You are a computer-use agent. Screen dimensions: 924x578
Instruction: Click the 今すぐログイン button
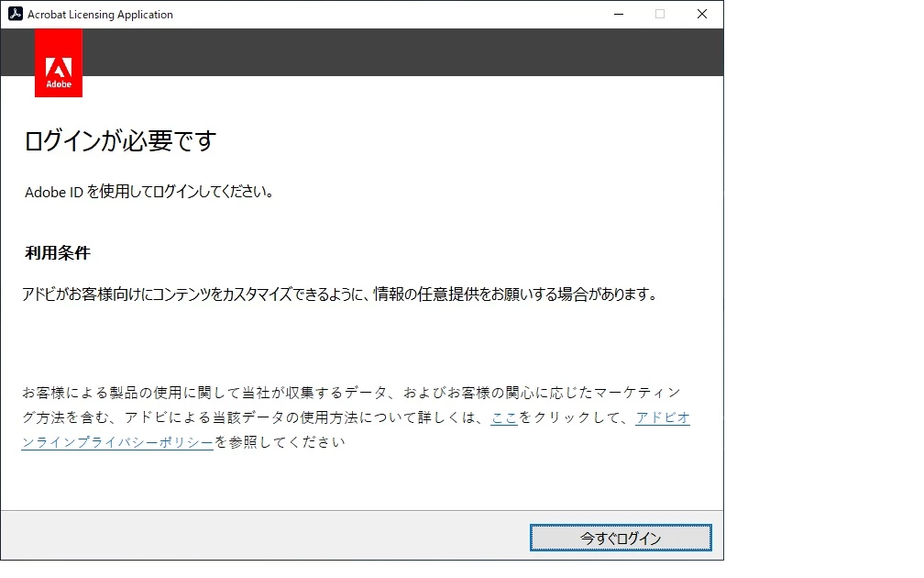coord(621,538)
